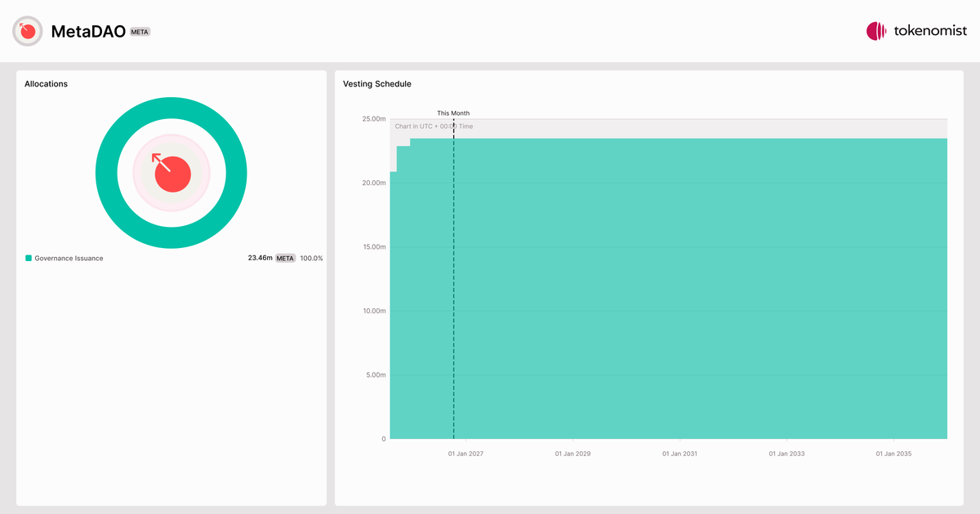Click the Vesting Schedule heading
980x514 pixels.
[x=377, y=84]
